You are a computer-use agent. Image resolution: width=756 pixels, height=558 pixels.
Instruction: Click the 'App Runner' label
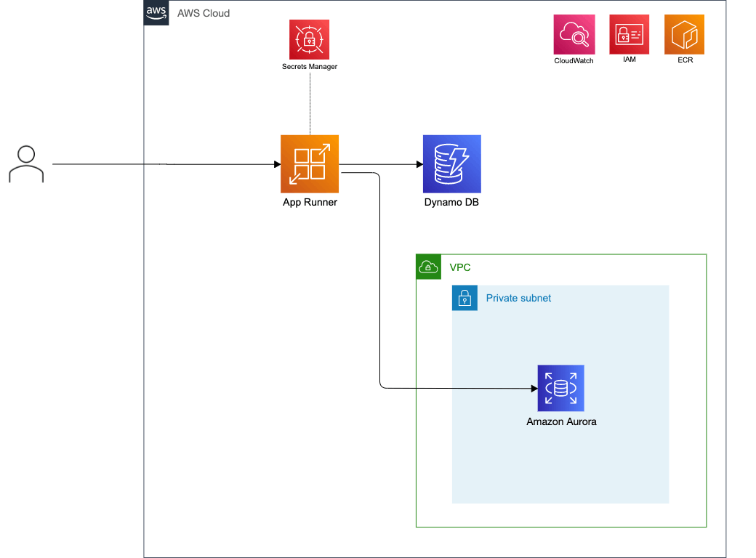310,203
